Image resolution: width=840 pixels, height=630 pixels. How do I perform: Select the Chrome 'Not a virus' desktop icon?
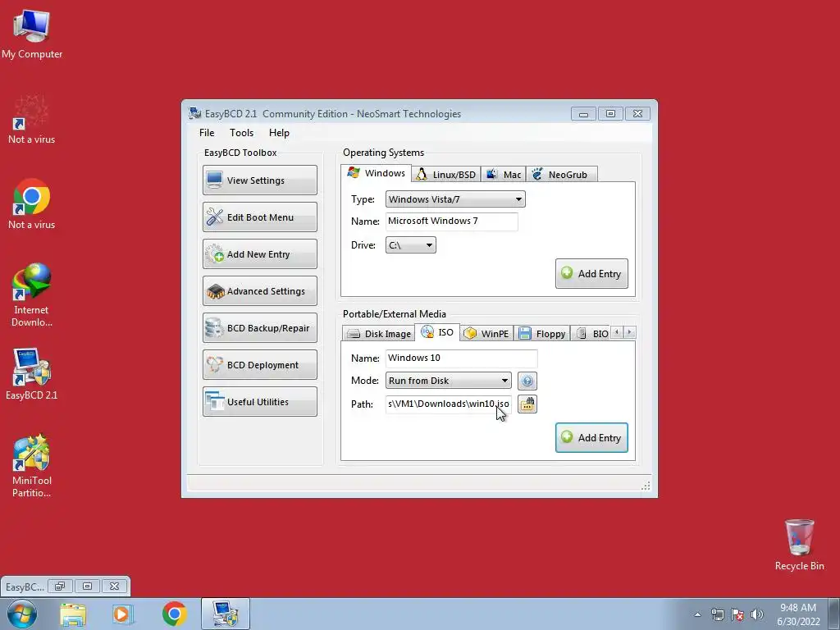(32, 204)
